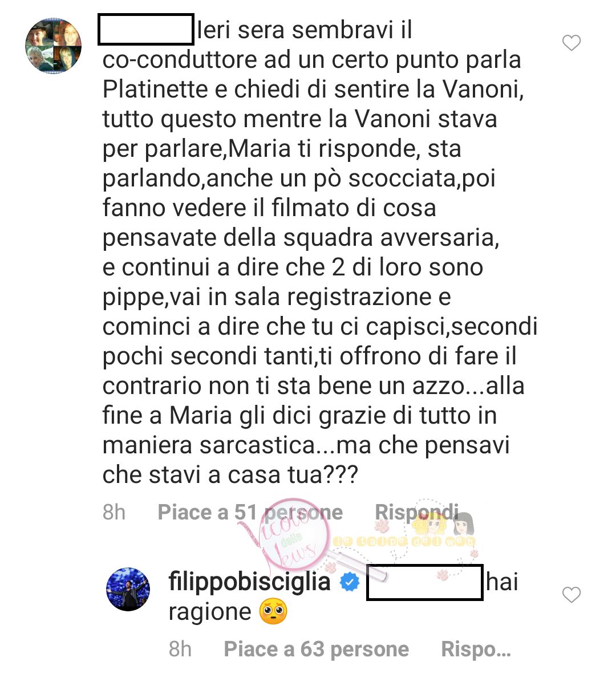Like filippobisciglia's reply with the heart icon
The width and height of the screenshot is (616, 678).
(572, 595)
